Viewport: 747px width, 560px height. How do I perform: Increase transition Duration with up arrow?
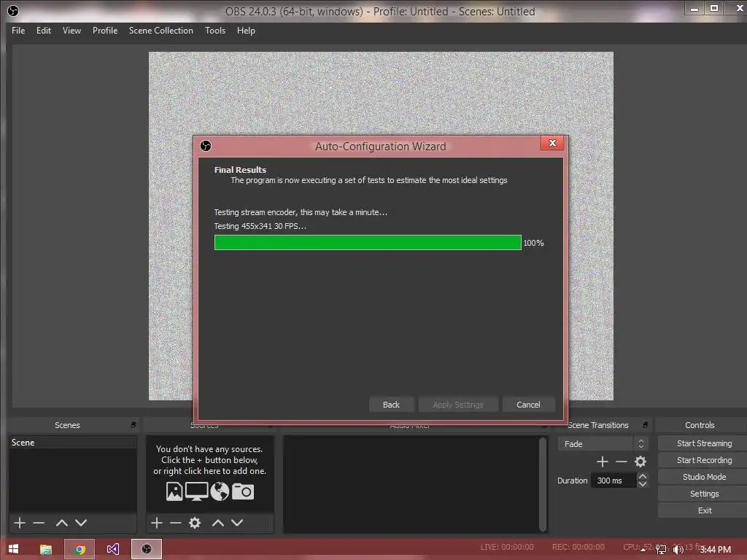tap(642, 476)
